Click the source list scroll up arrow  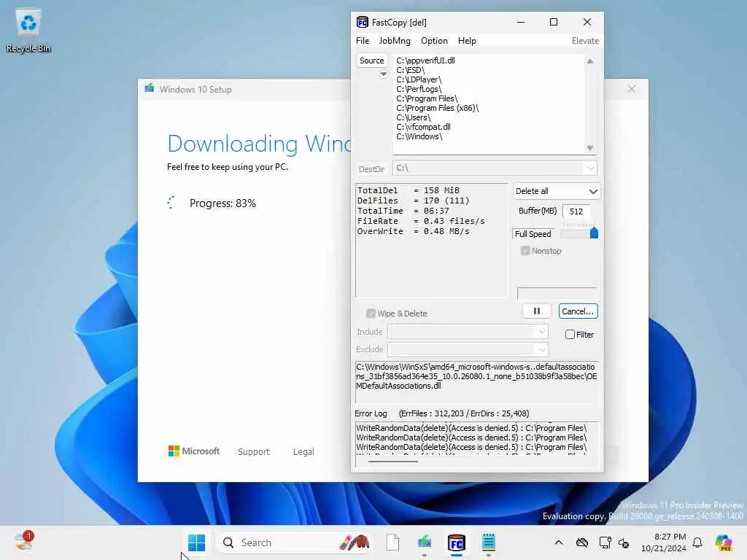tap(589, 61)
